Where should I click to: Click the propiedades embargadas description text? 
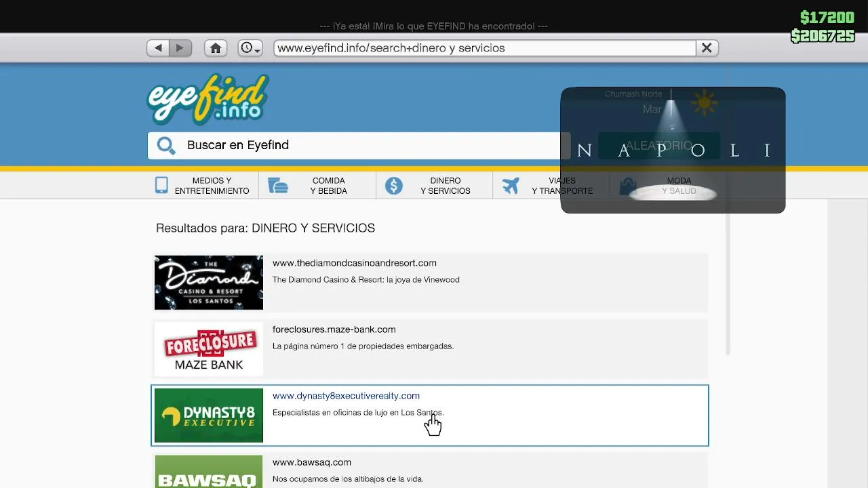point(363,346)
